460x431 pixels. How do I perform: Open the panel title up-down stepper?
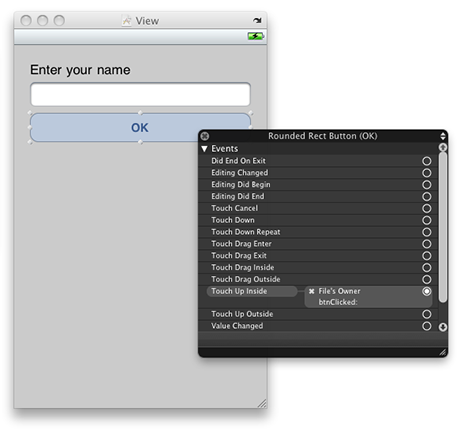click(443, 136)
